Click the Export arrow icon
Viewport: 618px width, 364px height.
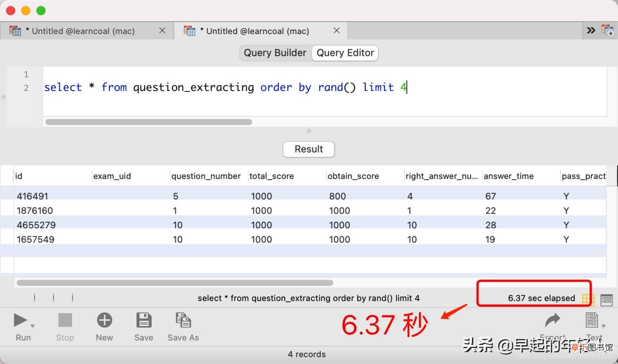pos(553,320)
